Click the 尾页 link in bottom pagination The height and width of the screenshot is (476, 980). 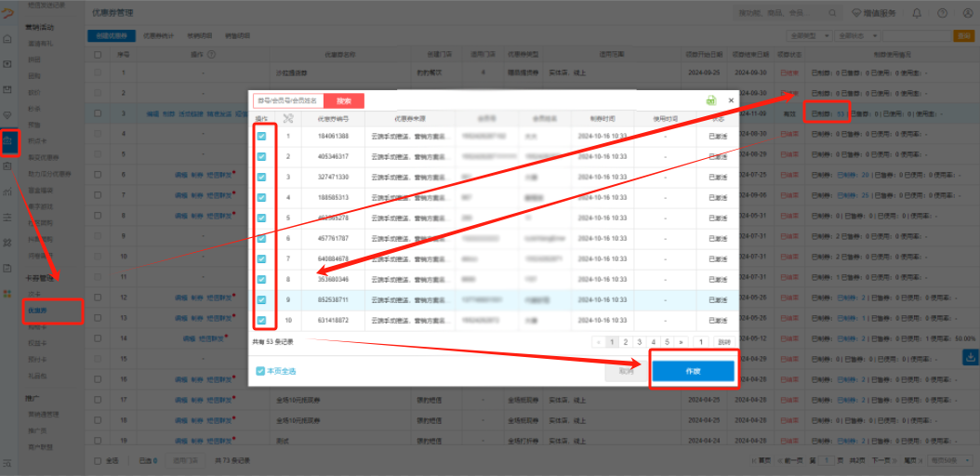[x=911, y=460]
